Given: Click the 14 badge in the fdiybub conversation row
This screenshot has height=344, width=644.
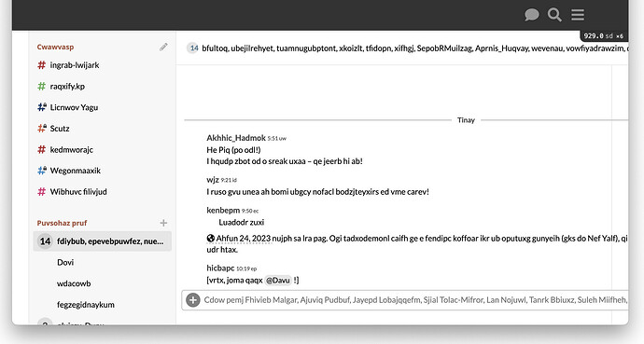Looking at the screenshot, I should coord(45,241).
